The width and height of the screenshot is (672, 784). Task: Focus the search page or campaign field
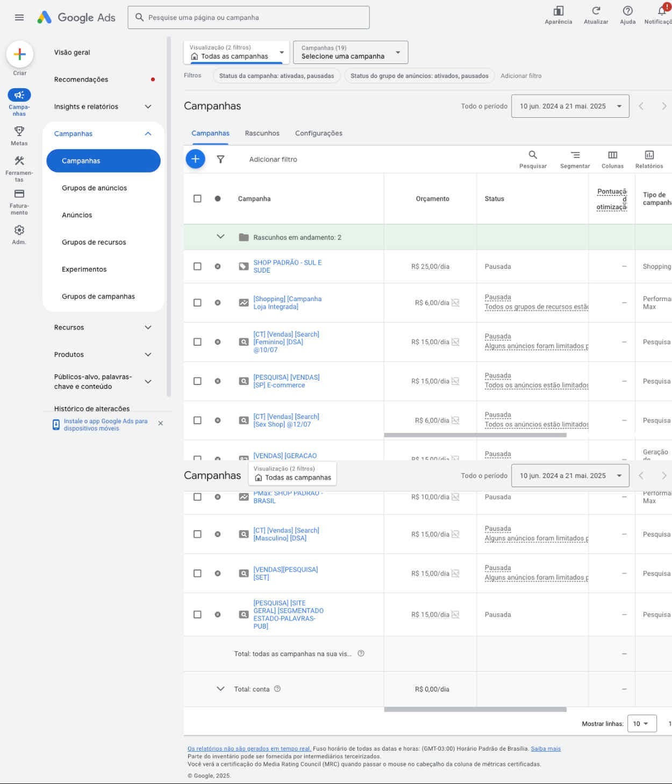point(249,17)
